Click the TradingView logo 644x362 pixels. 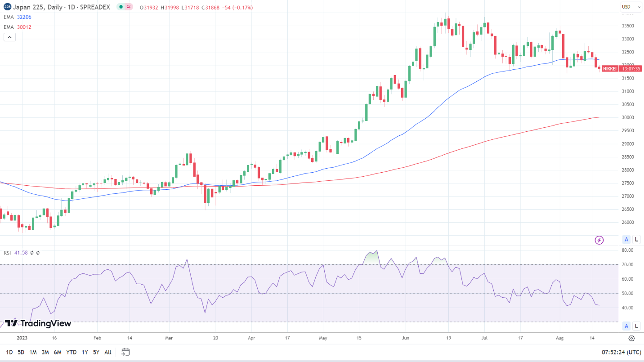point(38,323)
